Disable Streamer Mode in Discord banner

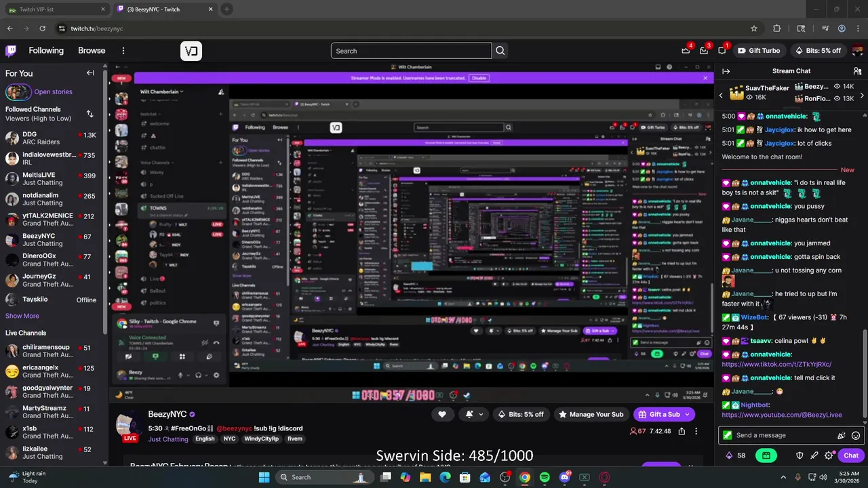tap(479, 78)
